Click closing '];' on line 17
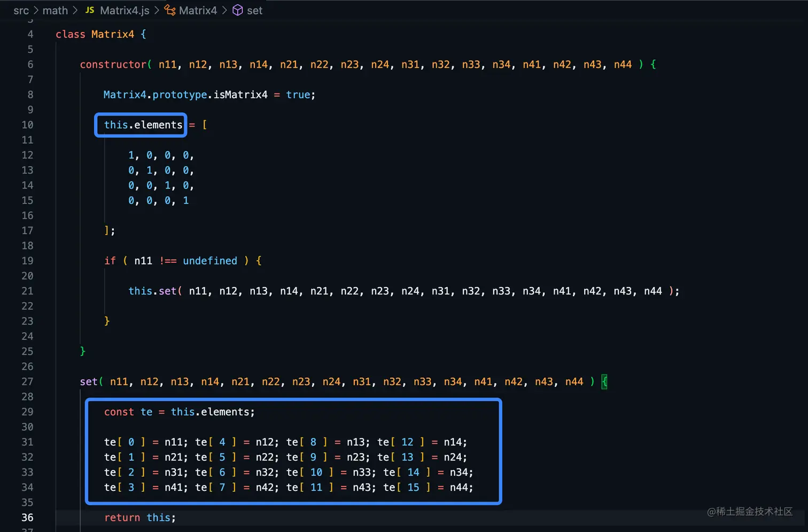The width and height of the screenshot is (808, 532). [x=110, y=231]
